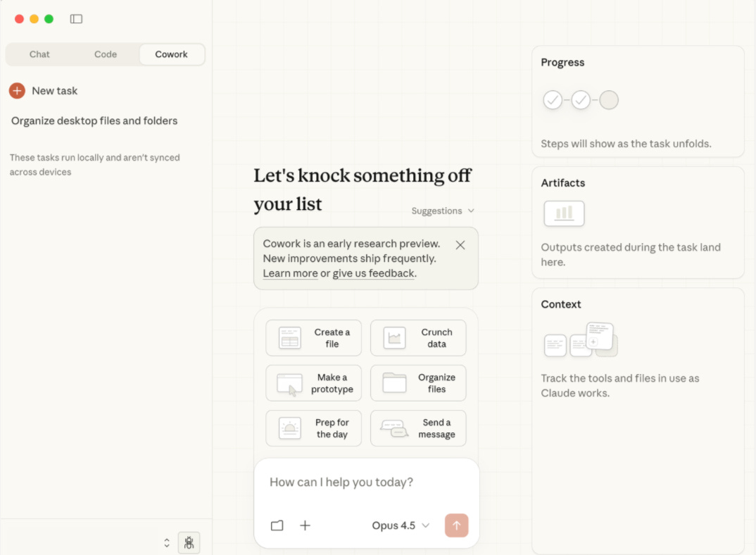Dismiss the research preview banner

pyautogui.click(x=460, y=245)
